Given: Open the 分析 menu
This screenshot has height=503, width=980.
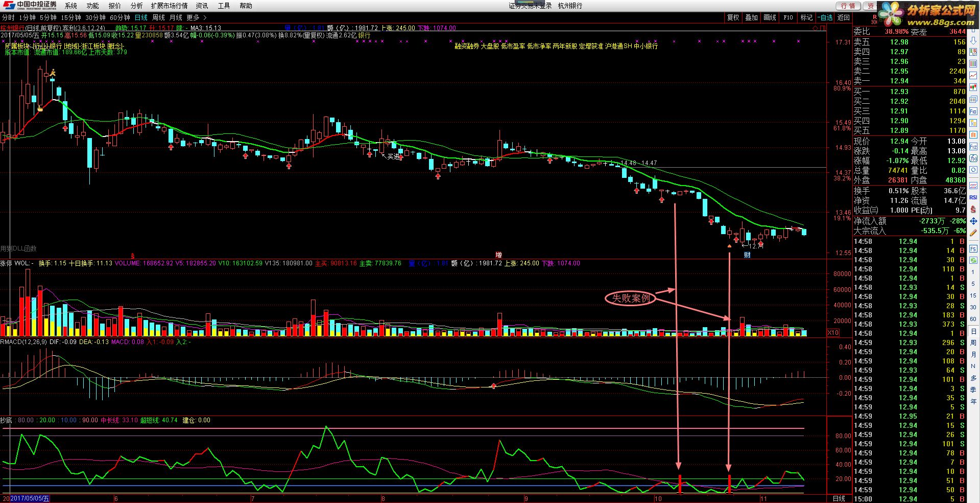Looking at the screenshot, I should (136, 6).
